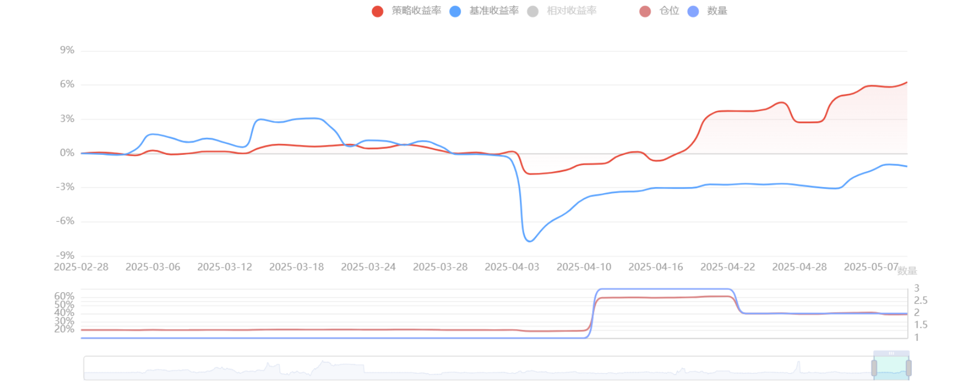This screenshot has width=980, height=389.
Task: Click left handle of the zoom slider
Action: pos(874,368)
